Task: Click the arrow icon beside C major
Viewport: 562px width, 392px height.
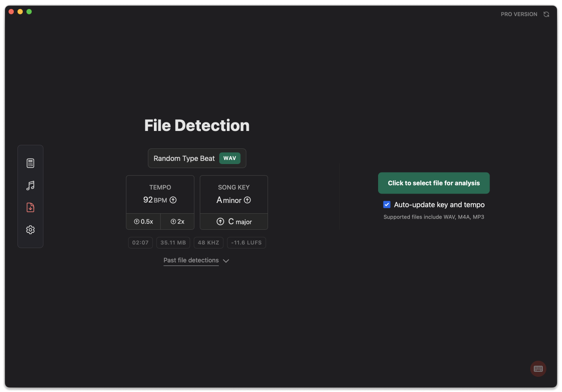Action: 220,222
